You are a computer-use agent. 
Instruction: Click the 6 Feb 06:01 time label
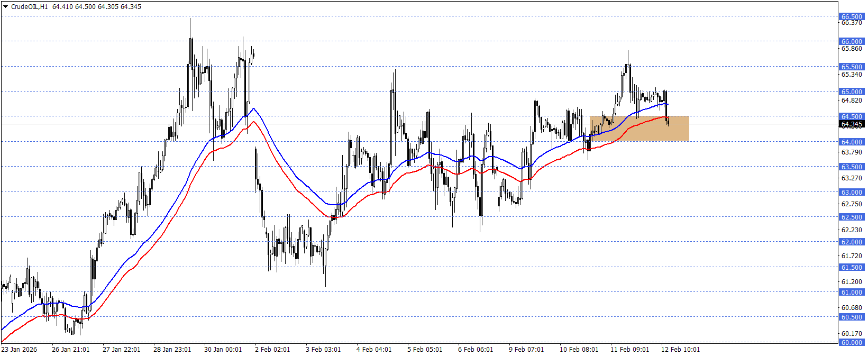(476, 350)
